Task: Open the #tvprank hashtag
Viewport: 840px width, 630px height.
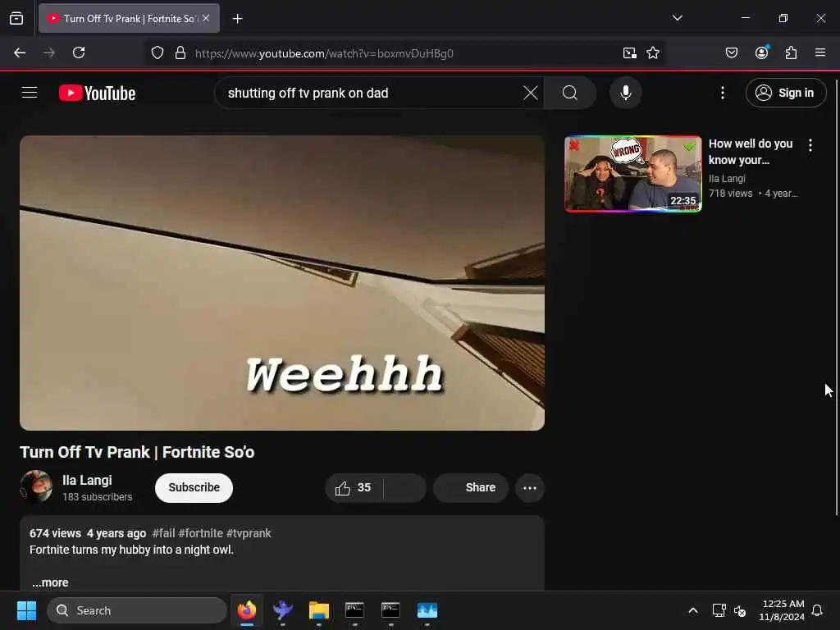Action: (x=249, y=533)
